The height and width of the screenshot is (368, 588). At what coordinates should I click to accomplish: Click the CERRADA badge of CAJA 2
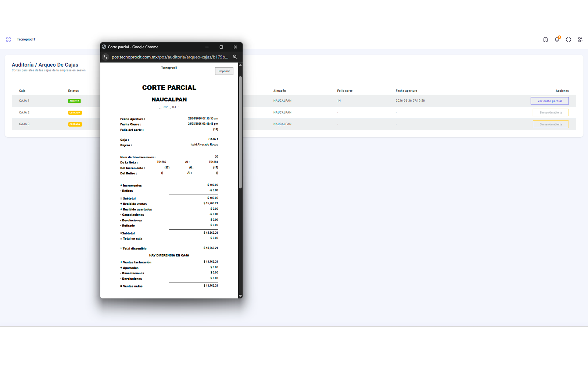point(75,113)
